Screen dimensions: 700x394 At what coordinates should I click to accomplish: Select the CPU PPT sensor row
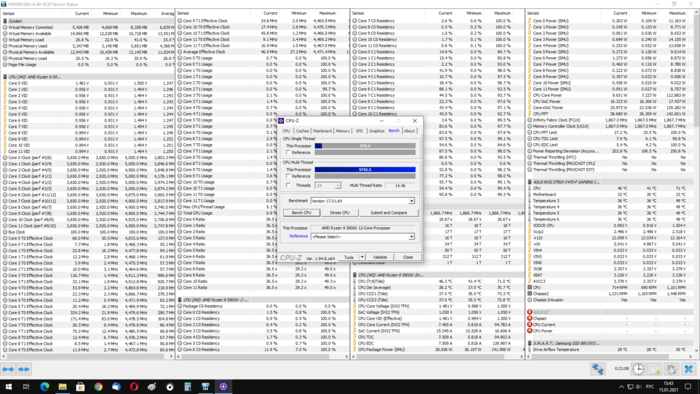(611, 114)
